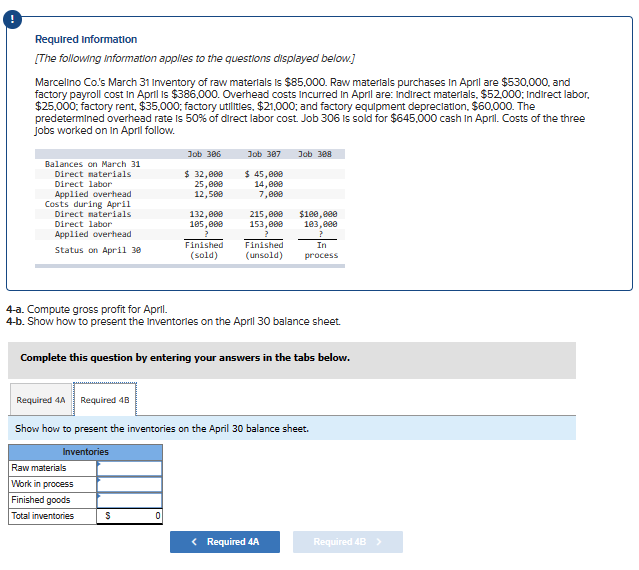Image resolution: width=639 pixels, height=570 pixels.
Task: Click the left chevron on Required 4A button
Action: pyautogui.click(x=194, y=541)
